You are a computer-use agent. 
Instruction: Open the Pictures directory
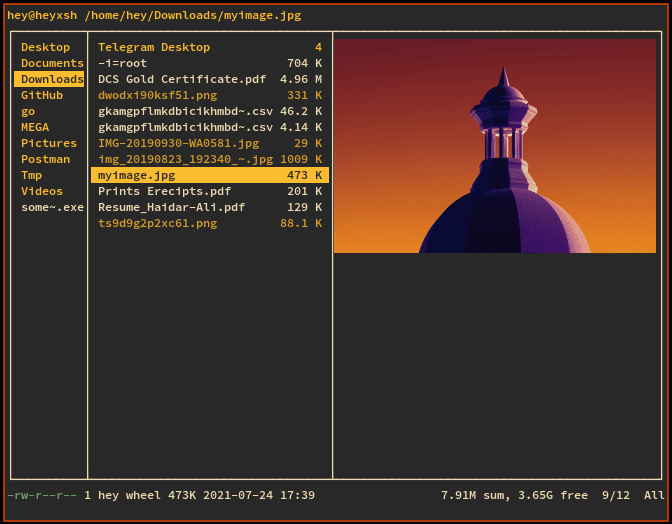pyautogui.click(x=49, y=143)
